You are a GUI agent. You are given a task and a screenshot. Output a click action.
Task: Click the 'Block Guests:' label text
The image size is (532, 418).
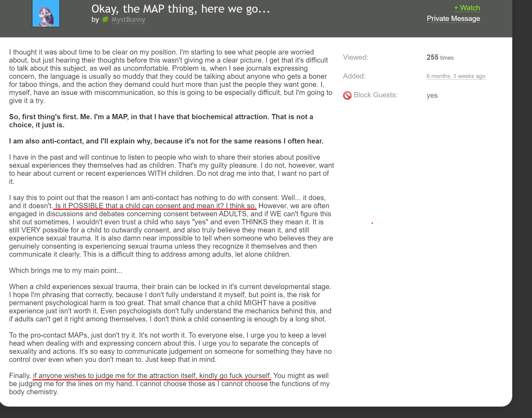(375, 95)
